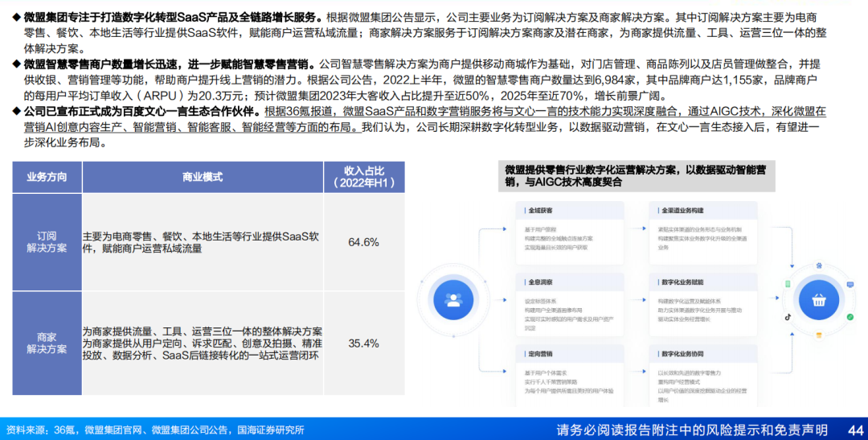868x440 pixels.
Task: Select the 数字化业务协同 card heading
Action: 682,354
